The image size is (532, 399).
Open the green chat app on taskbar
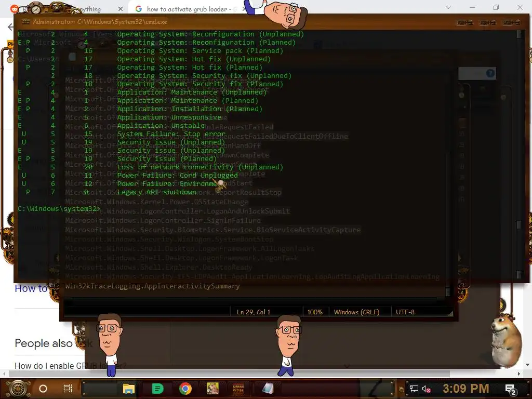pyautogui.click(x=157, y=389)
